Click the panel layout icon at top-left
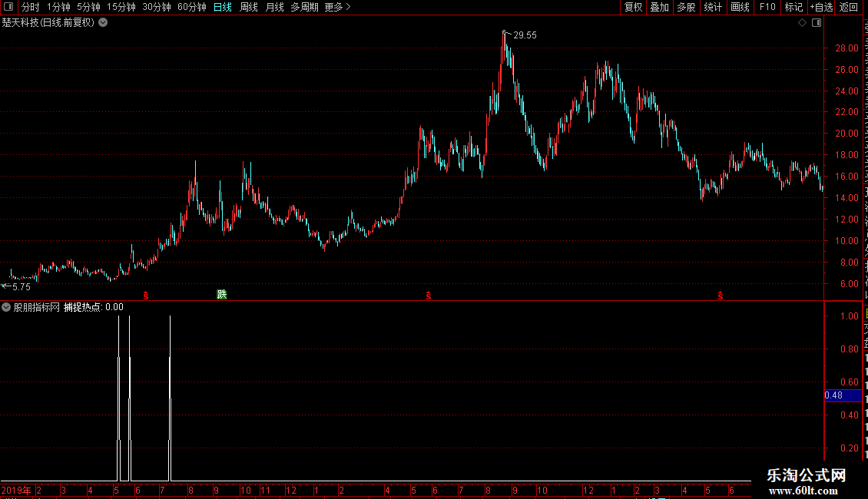Screen dimensions: 868x499 tap(8, 7)
